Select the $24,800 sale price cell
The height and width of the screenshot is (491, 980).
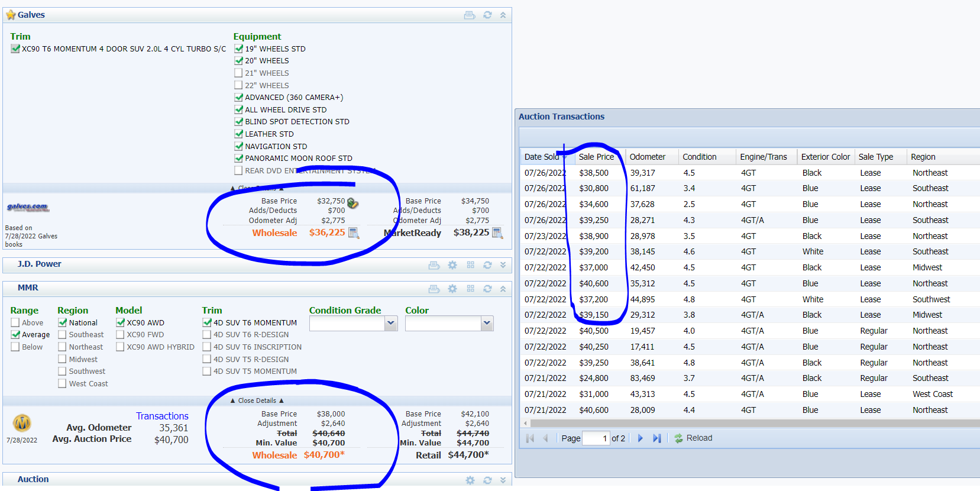click(594, 378)
